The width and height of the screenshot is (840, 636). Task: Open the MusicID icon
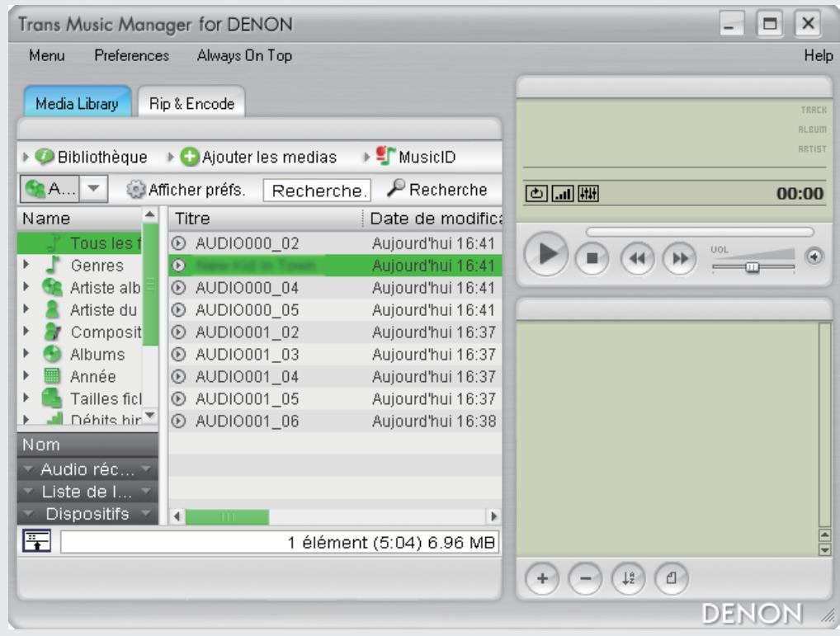click(x=385, y=156)
